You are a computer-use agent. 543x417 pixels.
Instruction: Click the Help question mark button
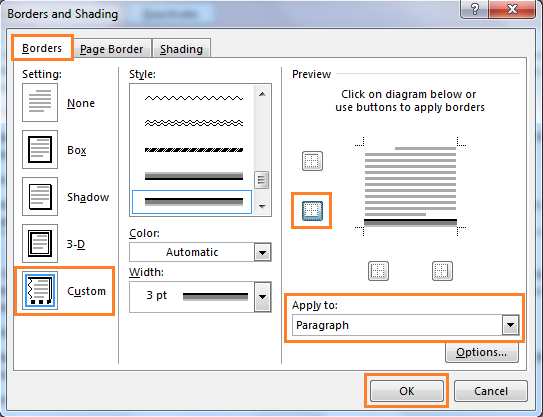tap(474, 9)
